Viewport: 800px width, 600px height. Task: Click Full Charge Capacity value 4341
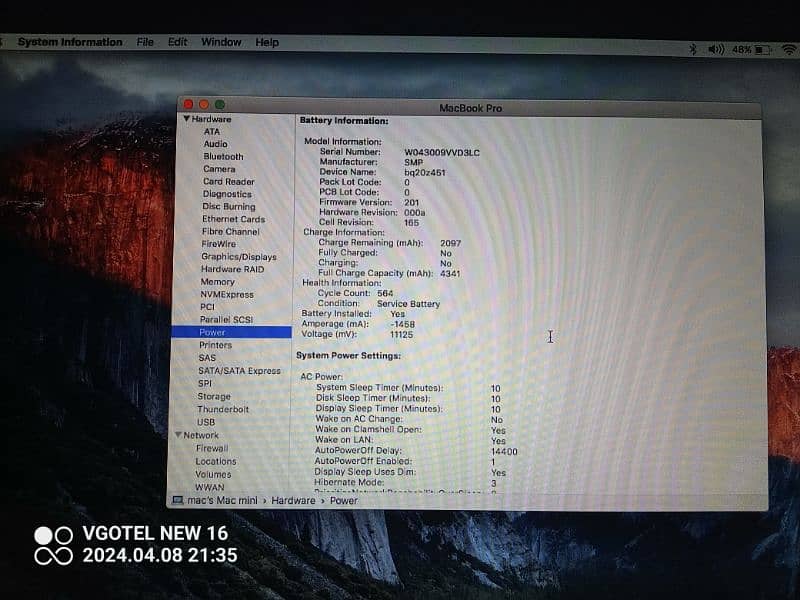[450, 273]
